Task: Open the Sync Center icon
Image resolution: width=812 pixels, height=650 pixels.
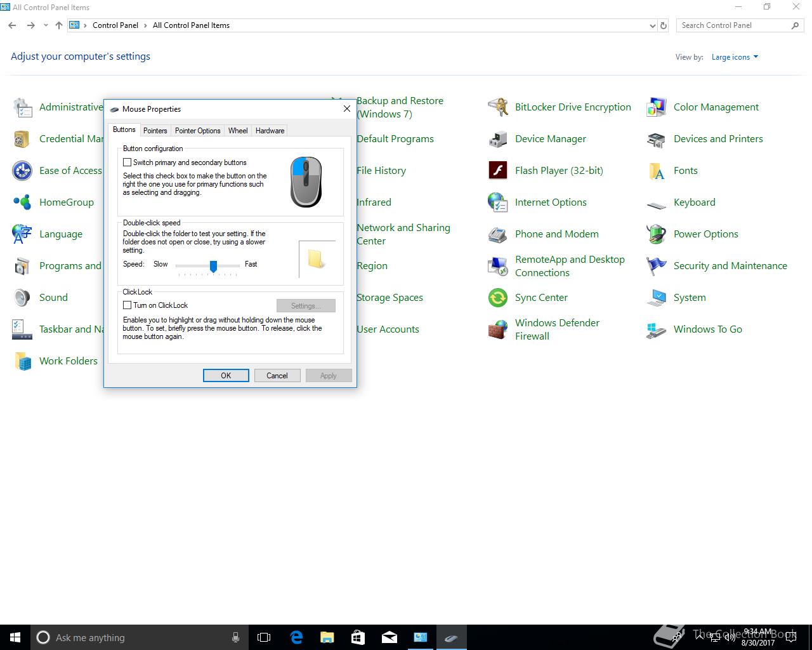Action: [x=498, y=298]
